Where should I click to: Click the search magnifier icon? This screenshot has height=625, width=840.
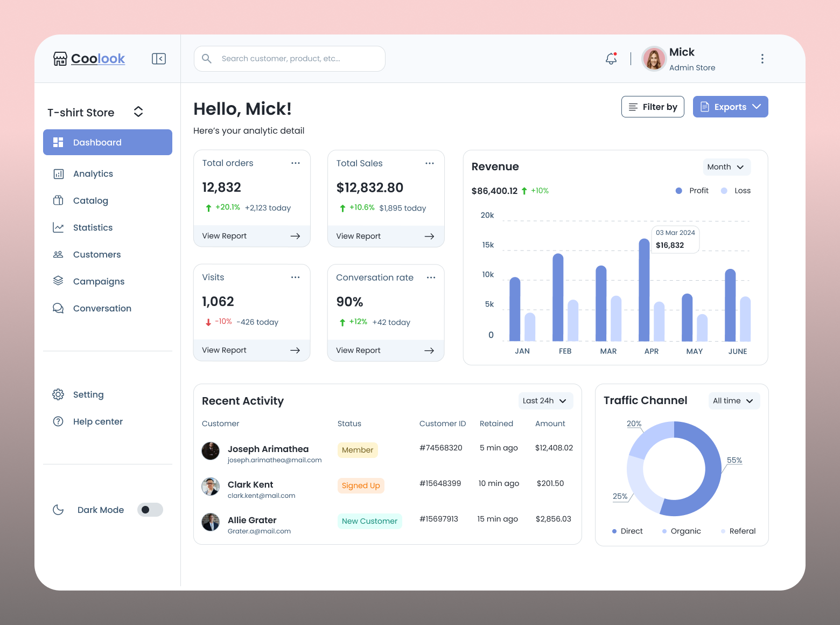(x=207, y=58)
